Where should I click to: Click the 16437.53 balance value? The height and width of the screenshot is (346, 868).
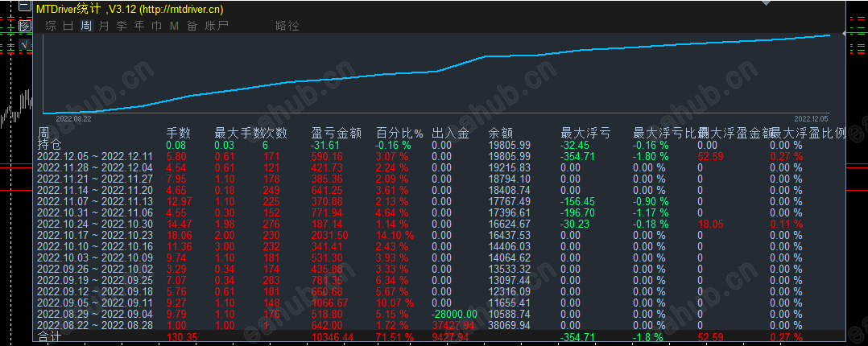point(510,235)
